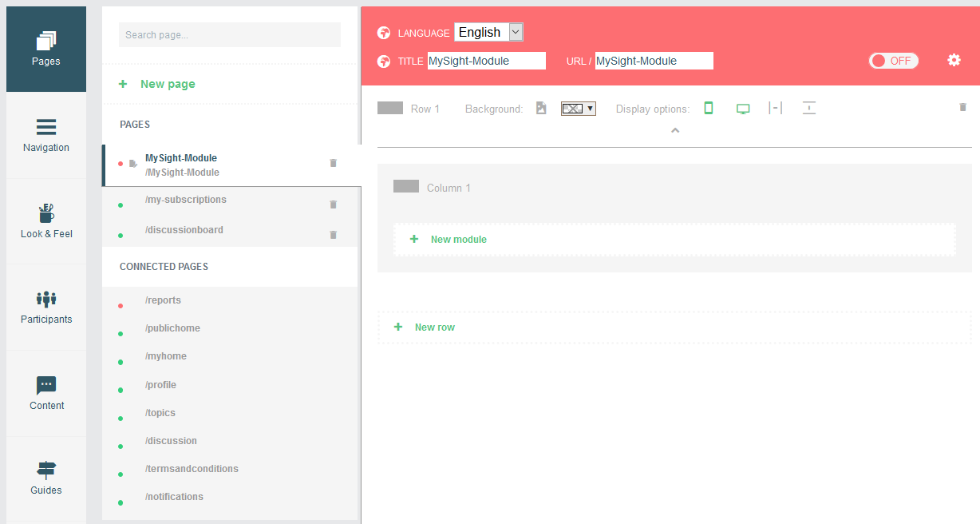Open the /reports connected page
The height and width of the screenshot is (524, 980).
[x=163, y=300]
